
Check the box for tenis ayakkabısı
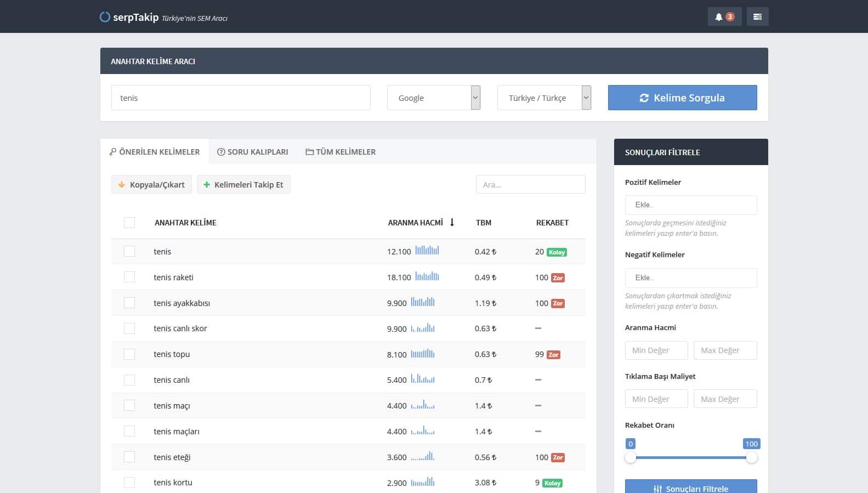(x=129, y=303)
